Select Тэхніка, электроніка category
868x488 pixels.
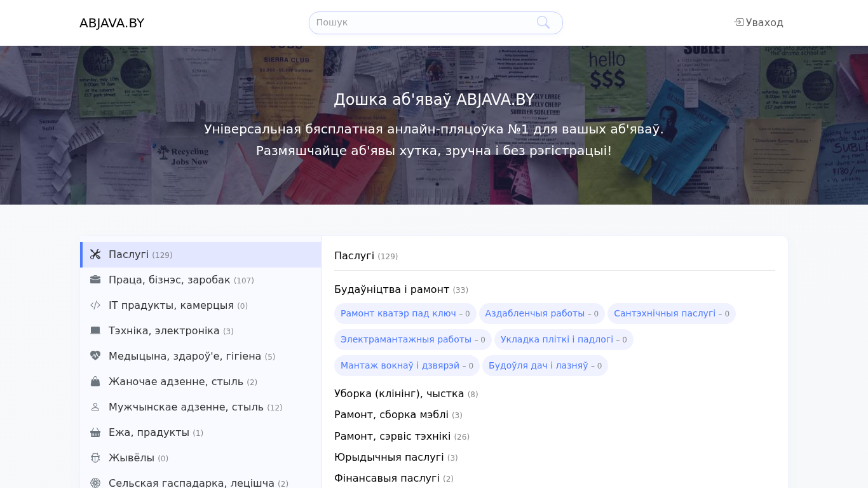tap(200, 331)
